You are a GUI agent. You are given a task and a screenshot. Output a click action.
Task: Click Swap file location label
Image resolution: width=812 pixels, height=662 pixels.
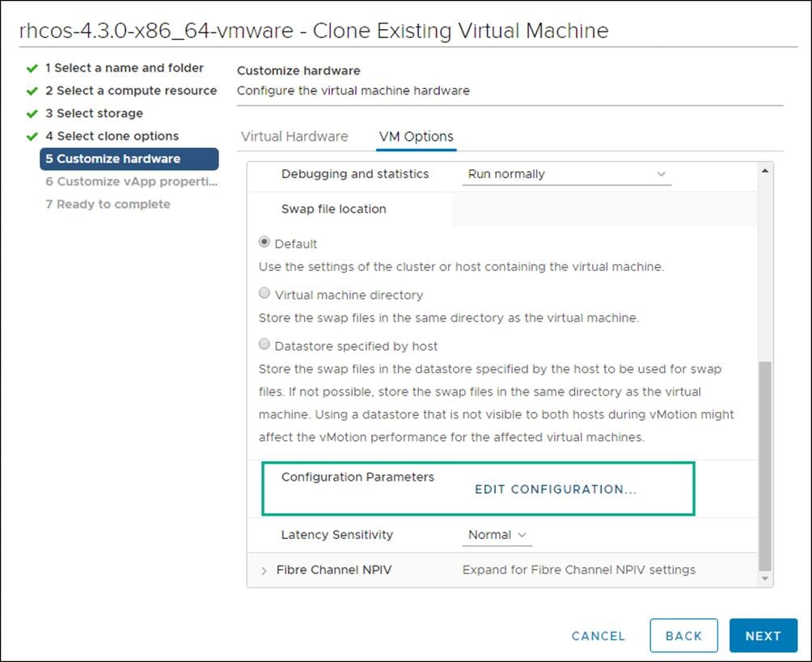(333, 210)
